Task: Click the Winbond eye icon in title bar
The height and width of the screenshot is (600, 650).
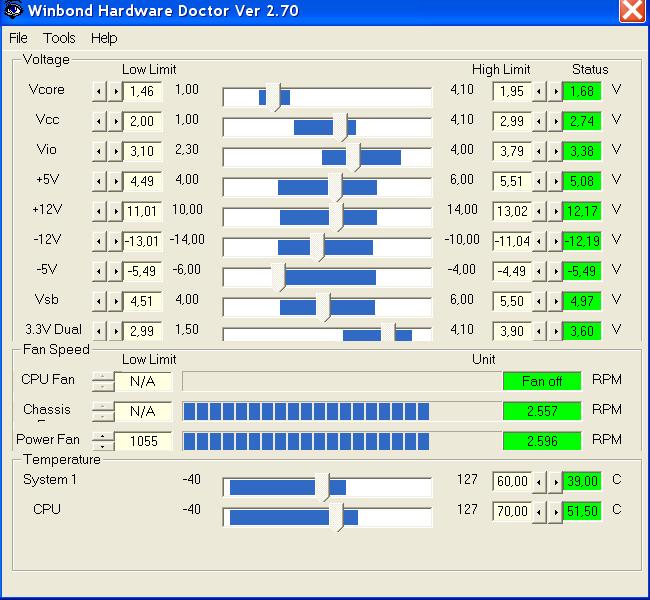Action: tap(12, 9)
